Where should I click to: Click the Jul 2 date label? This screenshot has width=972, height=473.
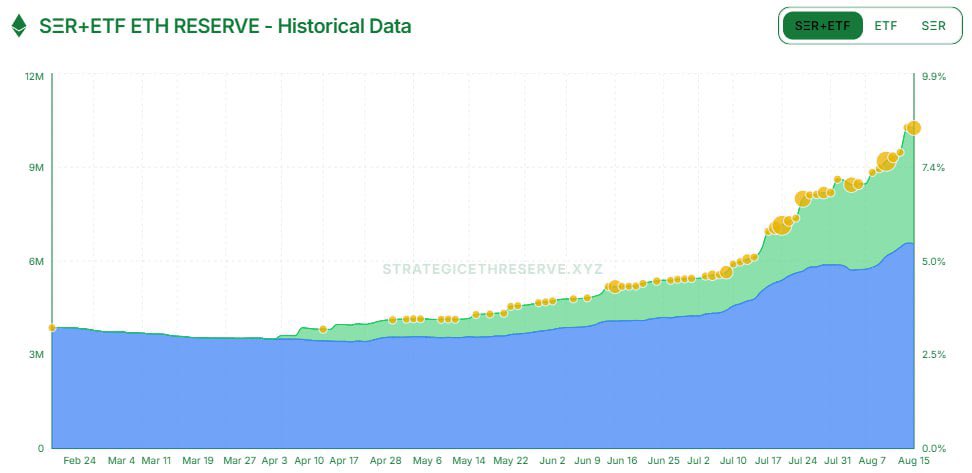(699, 461)
